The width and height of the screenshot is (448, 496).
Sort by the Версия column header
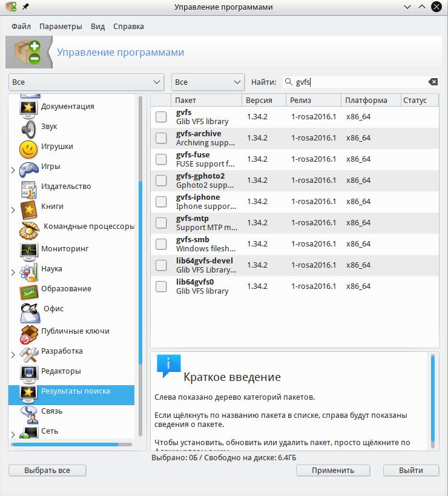[264, 101]
